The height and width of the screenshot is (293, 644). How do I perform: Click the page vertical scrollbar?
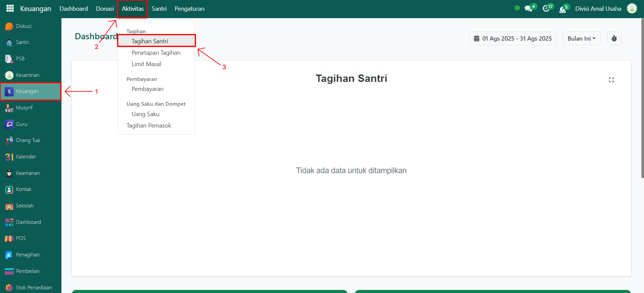tap(642, 101)
